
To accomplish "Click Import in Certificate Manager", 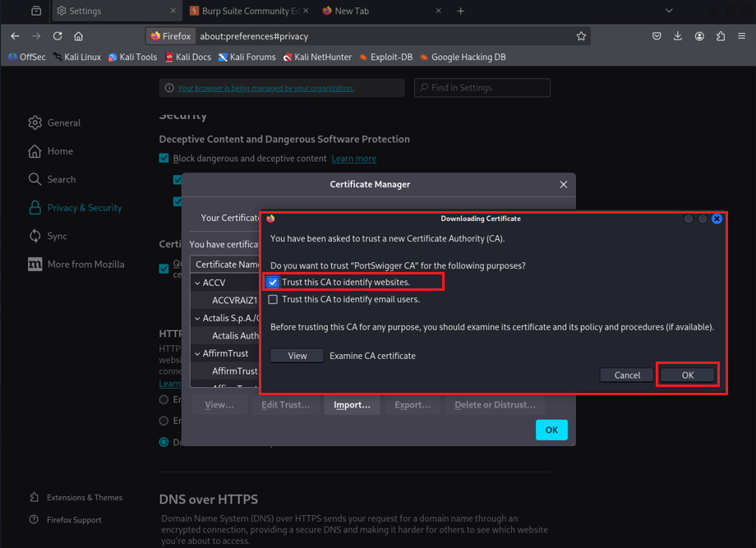I will 352,405.
